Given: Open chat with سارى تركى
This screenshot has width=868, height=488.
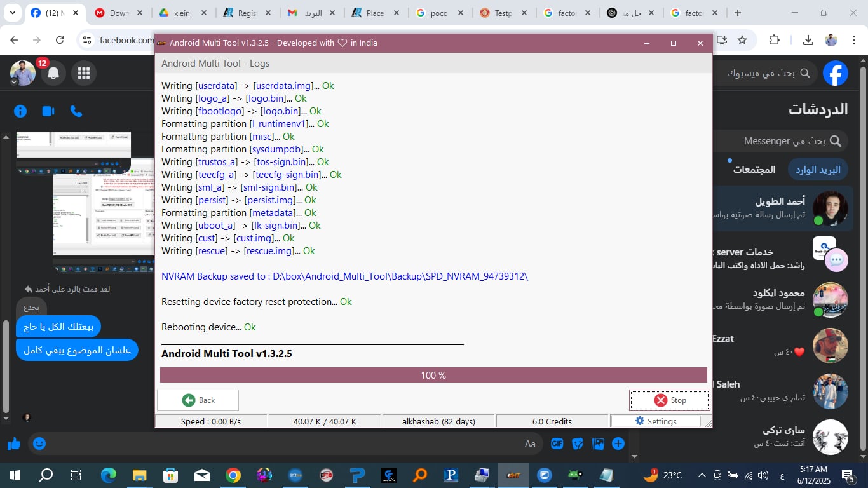Looking at the screenshot, I should [782, 437].
